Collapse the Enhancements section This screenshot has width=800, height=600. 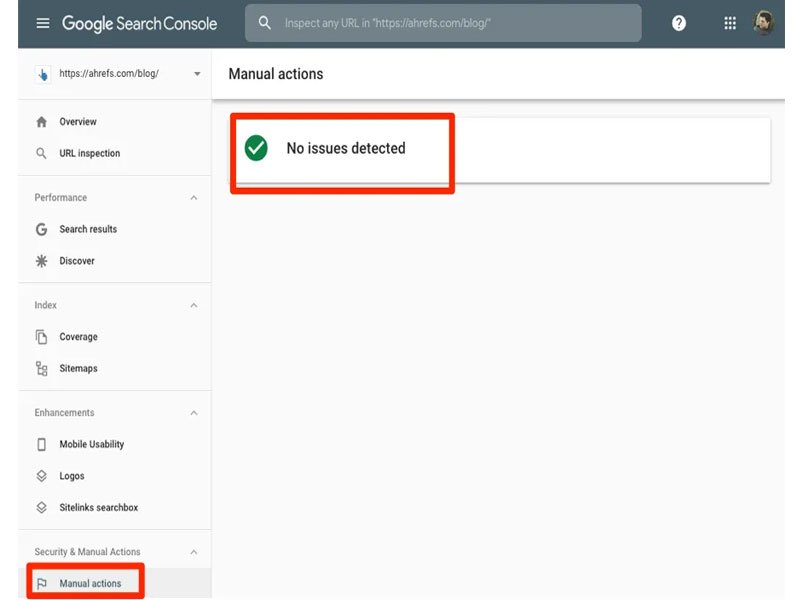(194, 413)
